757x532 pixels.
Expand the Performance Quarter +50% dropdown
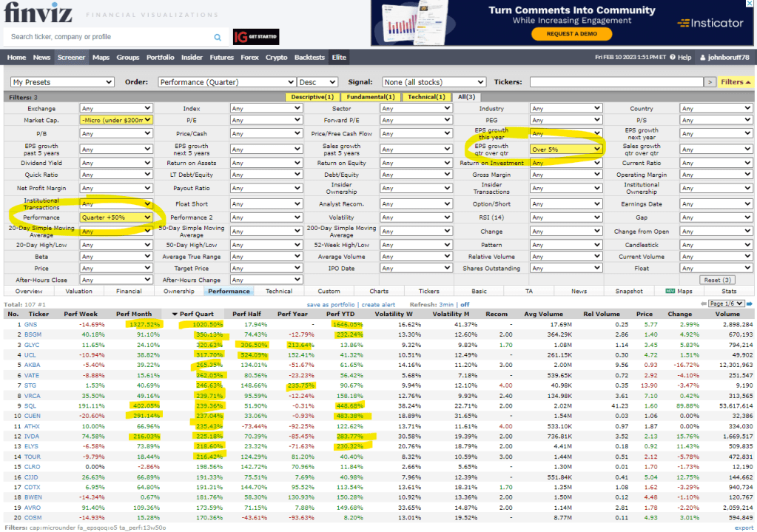116,218
